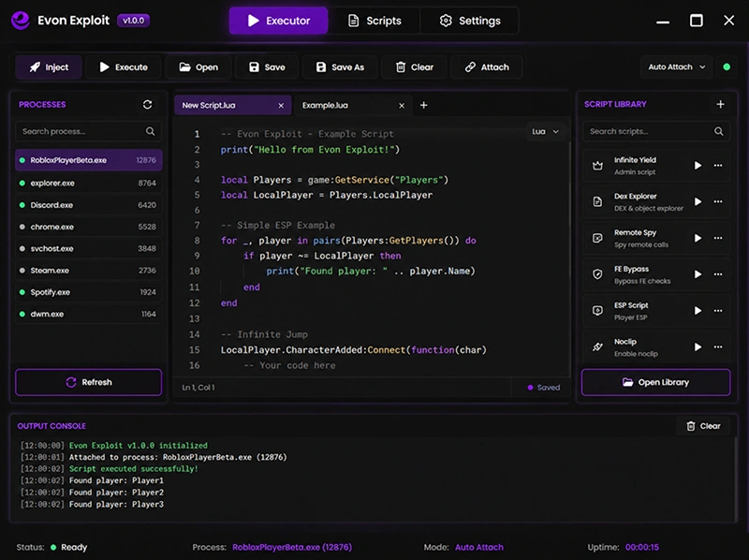This screenshot has width=749, height=560.
Task: Click the Open Library button
Action: pos(655,382)
